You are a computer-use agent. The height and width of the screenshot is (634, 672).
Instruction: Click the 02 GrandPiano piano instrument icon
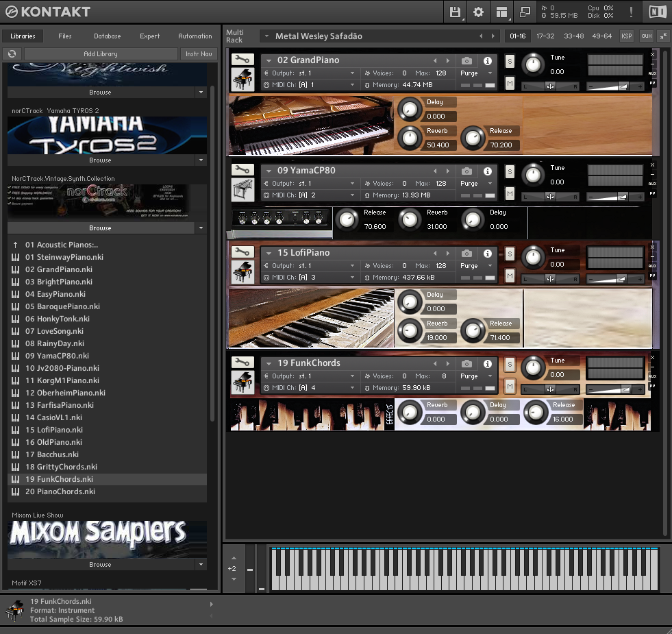click(242, 80)
